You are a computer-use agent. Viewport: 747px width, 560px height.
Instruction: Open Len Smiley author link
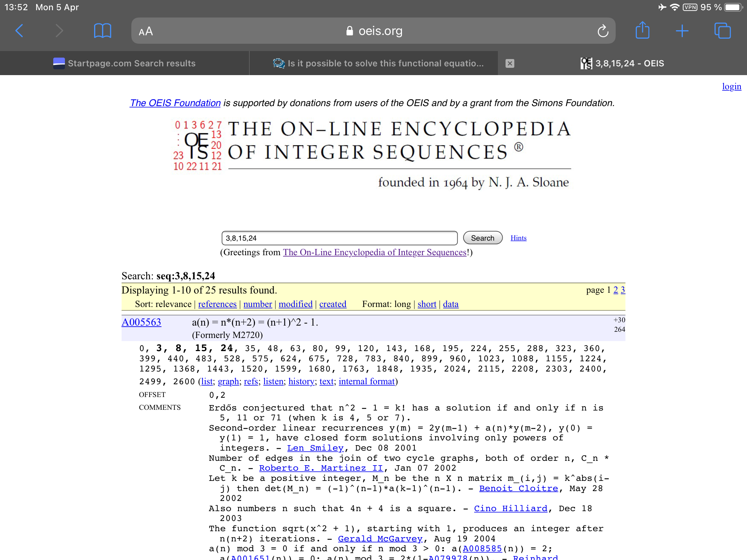(316, 448)
